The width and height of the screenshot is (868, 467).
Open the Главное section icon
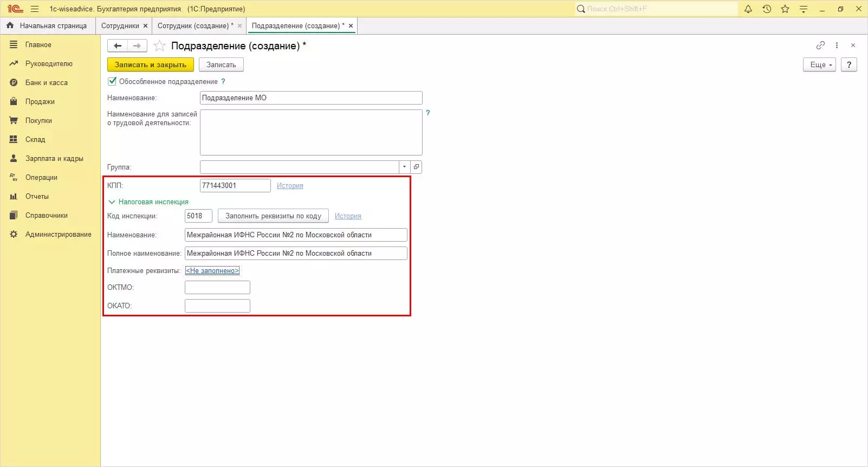point(14,44)
